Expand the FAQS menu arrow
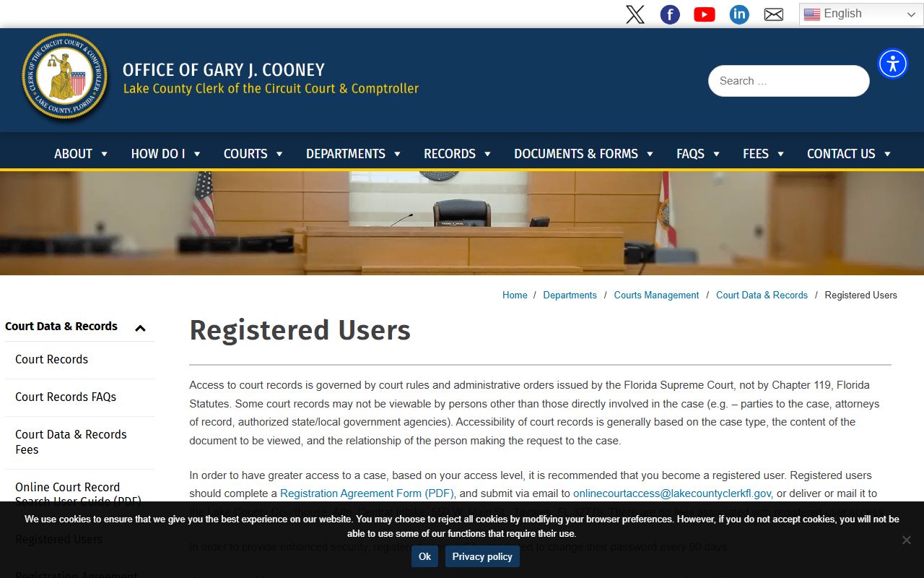Screen dimensions: 924x578 (x=717, y=154)
